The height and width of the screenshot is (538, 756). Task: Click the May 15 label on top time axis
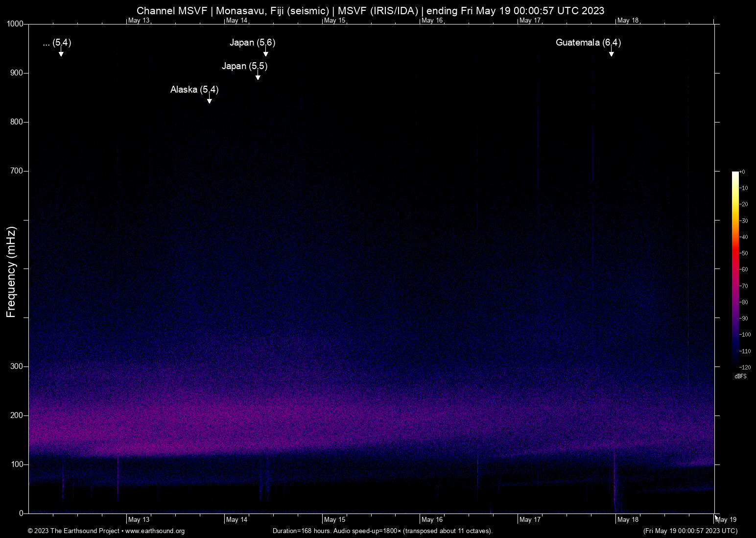tap(335, 21)
